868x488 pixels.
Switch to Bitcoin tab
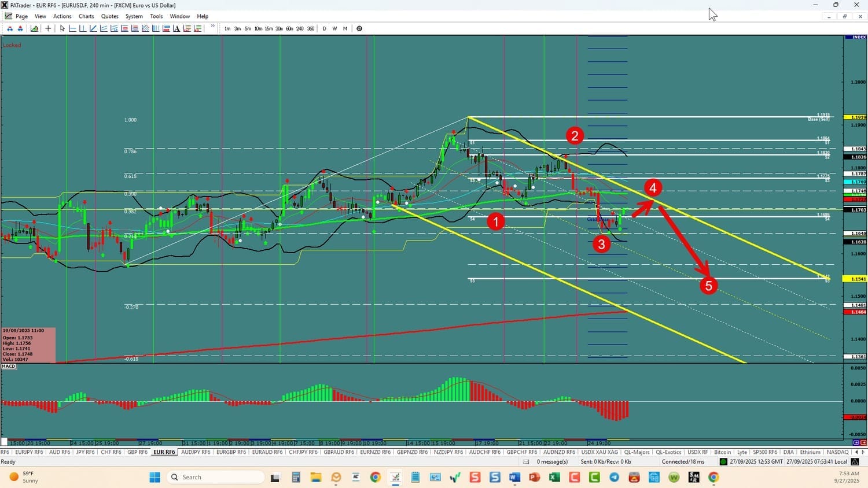(723, 452)
